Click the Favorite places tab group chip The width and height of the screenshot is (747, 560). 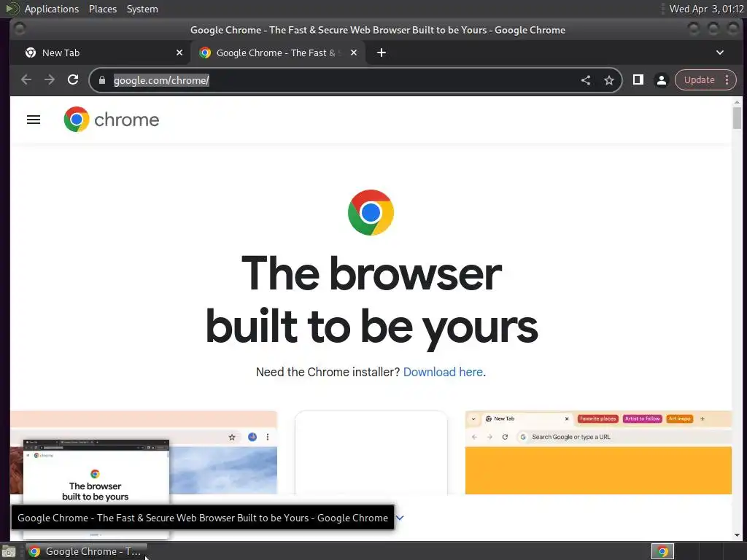coord(598,419)
